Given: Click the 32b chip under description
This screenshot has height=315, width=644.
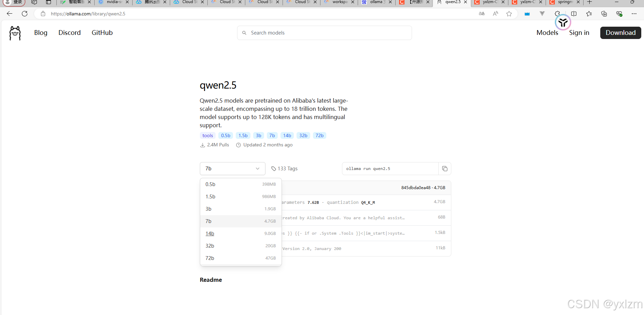Looking at the screenshot, I should click(303, 136).
